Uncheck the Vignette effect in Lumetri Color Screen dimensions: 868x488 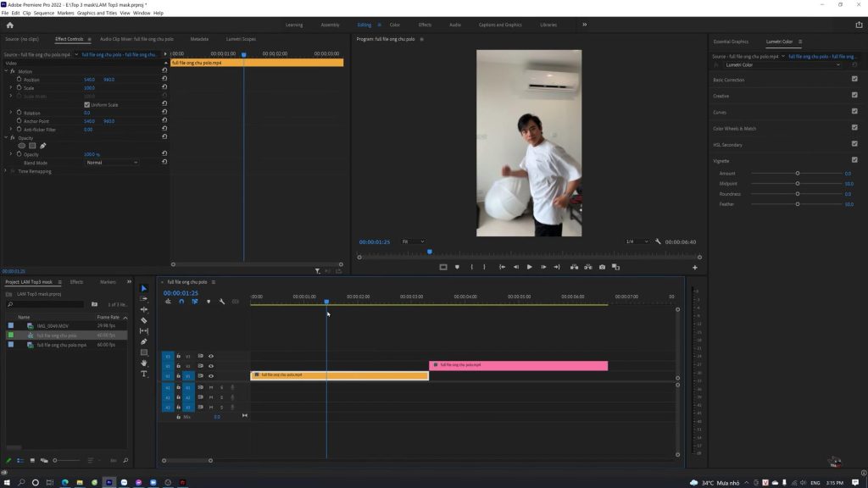coord(854,160)
